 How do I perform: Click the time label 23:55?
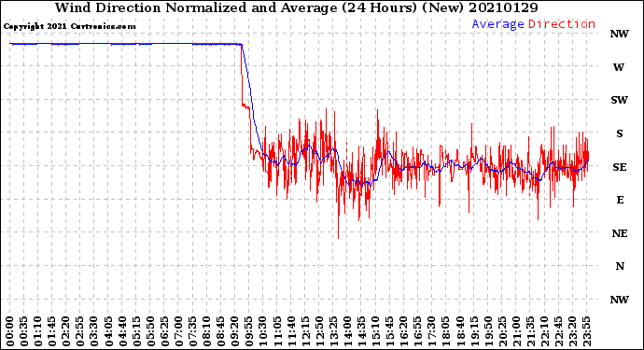pos(586,331)
